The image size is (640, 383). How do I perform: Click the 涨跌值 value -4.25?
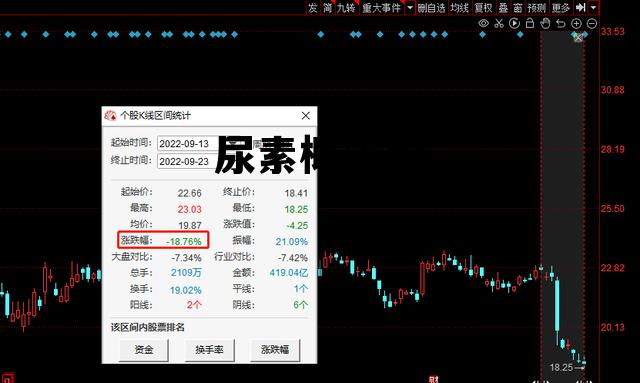click(x=297, y=225)
